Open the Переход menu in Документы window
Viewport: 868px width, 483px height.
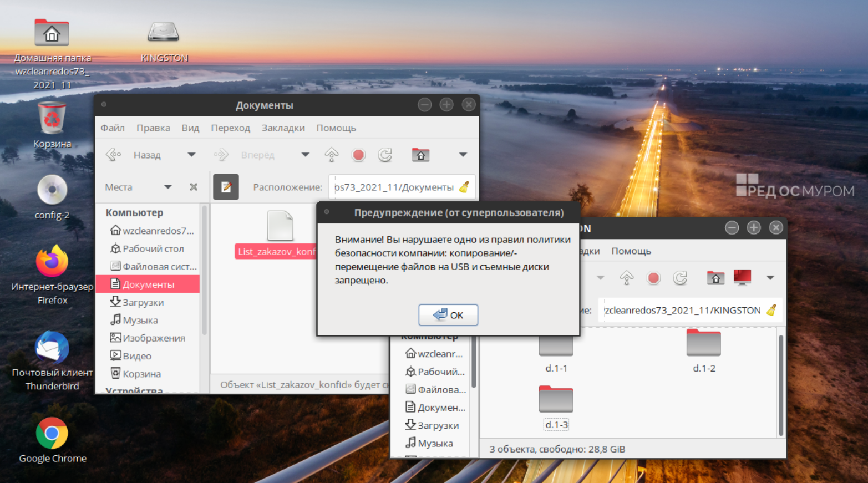pyautogui.click(x=230, y=128)
